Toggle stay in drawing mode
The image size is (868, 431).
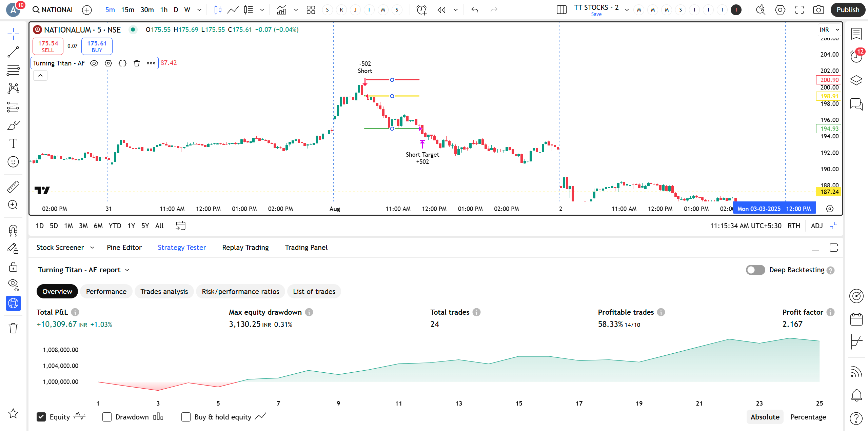13,249
